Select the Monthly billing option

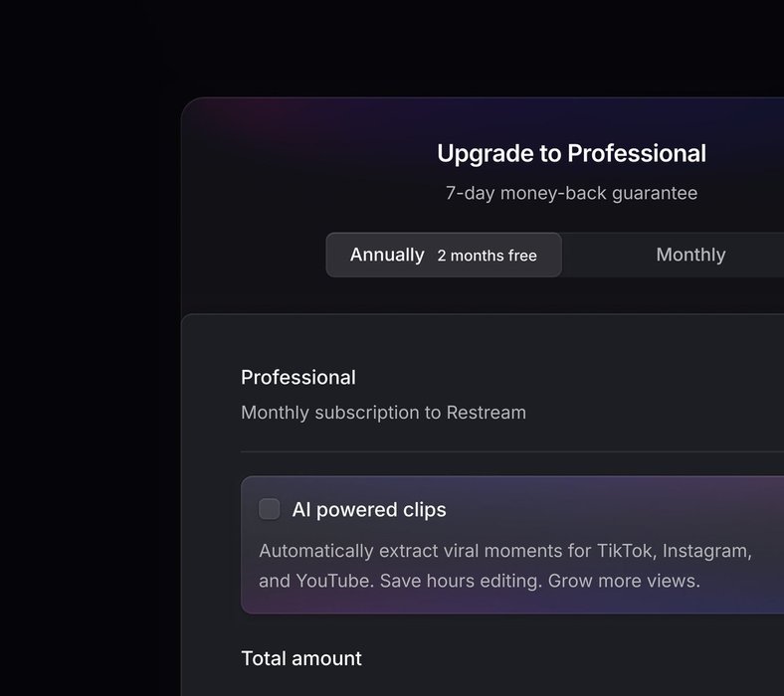690,256
